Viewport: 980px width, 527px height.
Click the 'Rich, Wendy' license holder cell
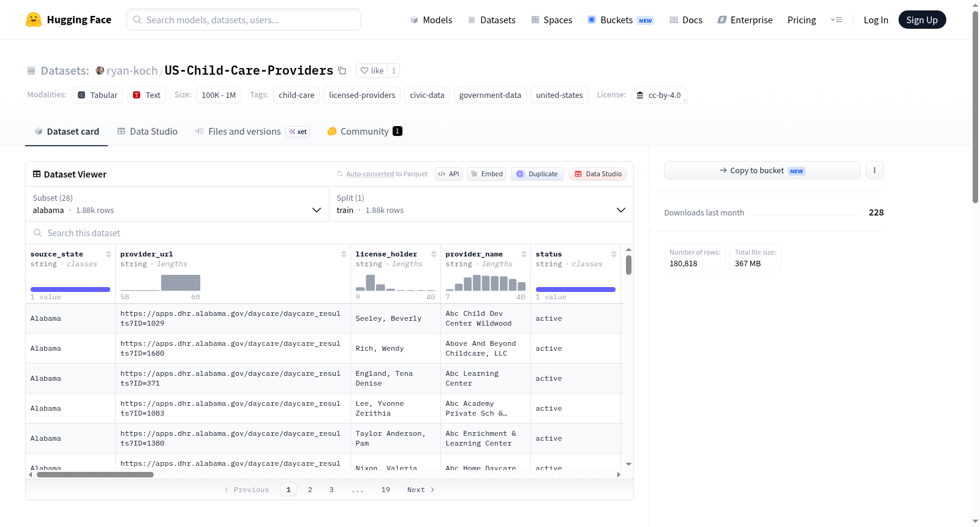click(x=396, y=348)
